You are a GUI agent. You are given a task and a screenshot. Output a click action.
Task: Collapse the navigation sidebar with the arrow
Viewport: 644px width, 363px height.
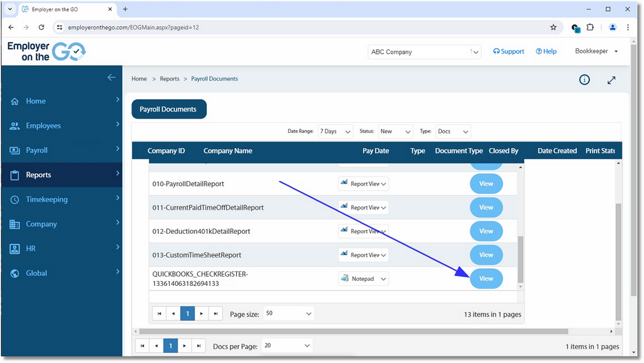pos(112,77)
